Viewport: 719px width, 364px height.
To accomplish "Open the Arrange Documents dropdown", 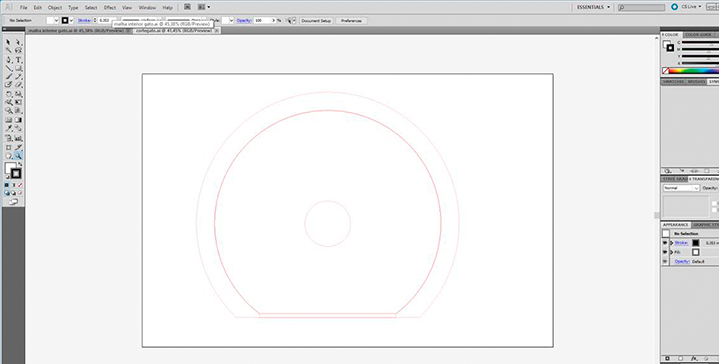I will [x=204, y=7].
